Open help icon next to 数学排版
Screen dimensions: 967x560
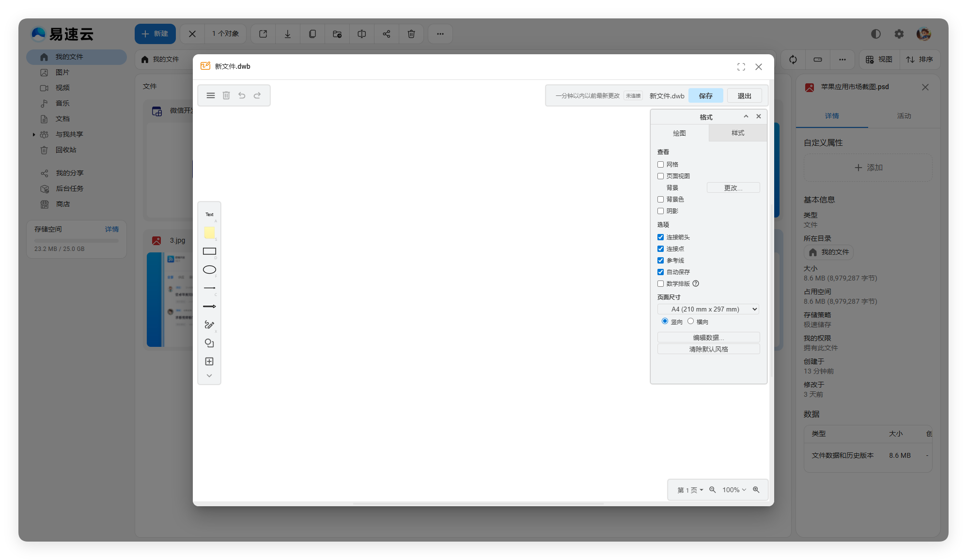pyautogui.click(x=696, y=284)
